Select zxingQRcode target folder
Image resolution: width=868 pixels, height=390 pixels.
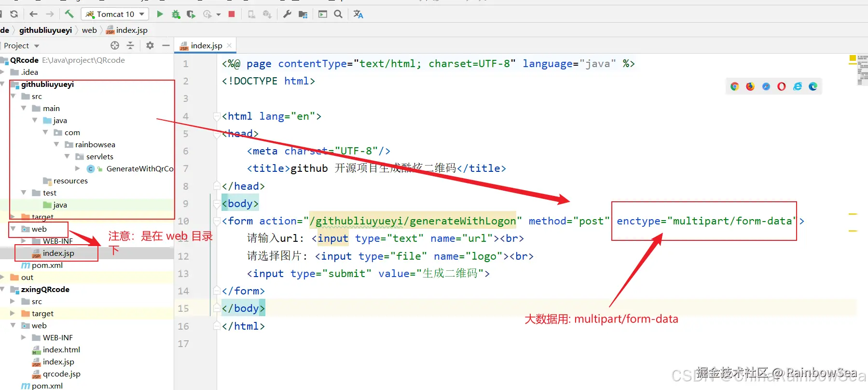coord(42,313)
